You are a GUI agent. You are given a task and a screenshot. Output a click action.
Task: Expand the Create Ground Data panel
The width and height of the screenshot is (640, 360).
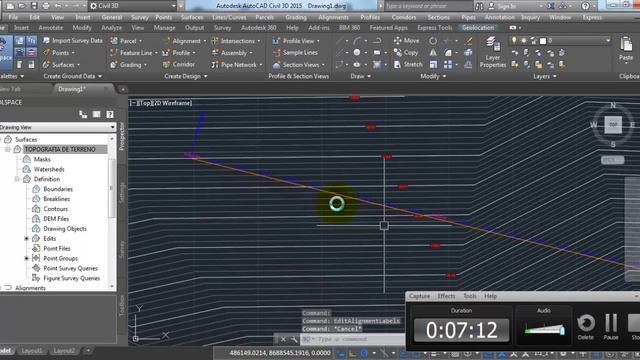pos(72,76)
